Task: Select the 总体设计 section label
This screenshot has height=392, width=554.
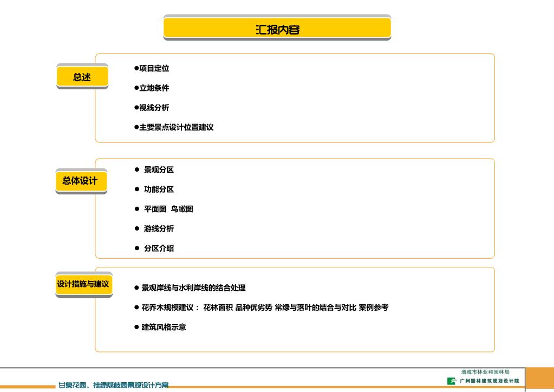Action: pyautogui.click(x=81, y=181)
